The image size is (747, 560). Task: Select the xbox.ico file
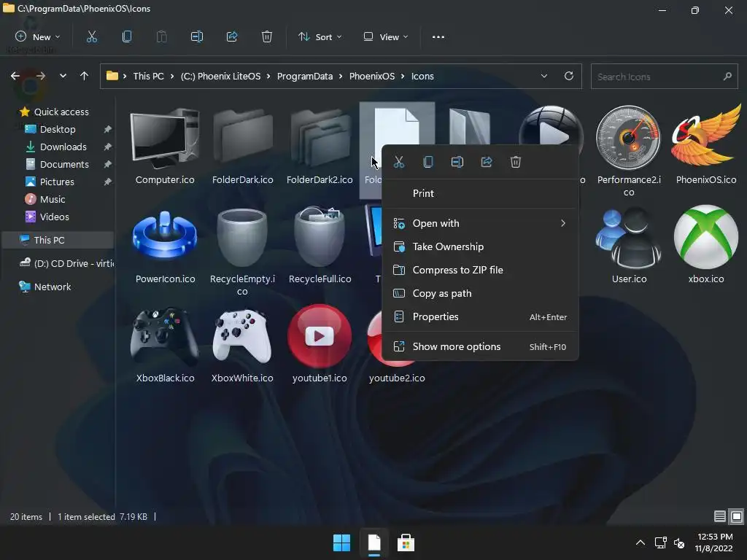(706, 246)
